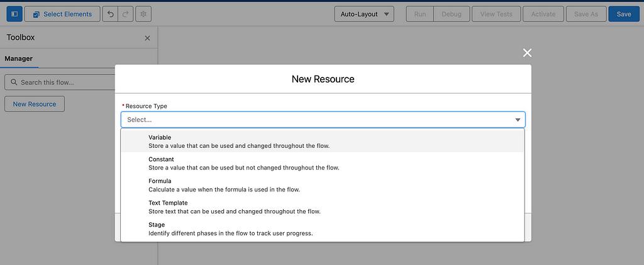
Task: Click the Select Elements button
Action: point(62,14)
